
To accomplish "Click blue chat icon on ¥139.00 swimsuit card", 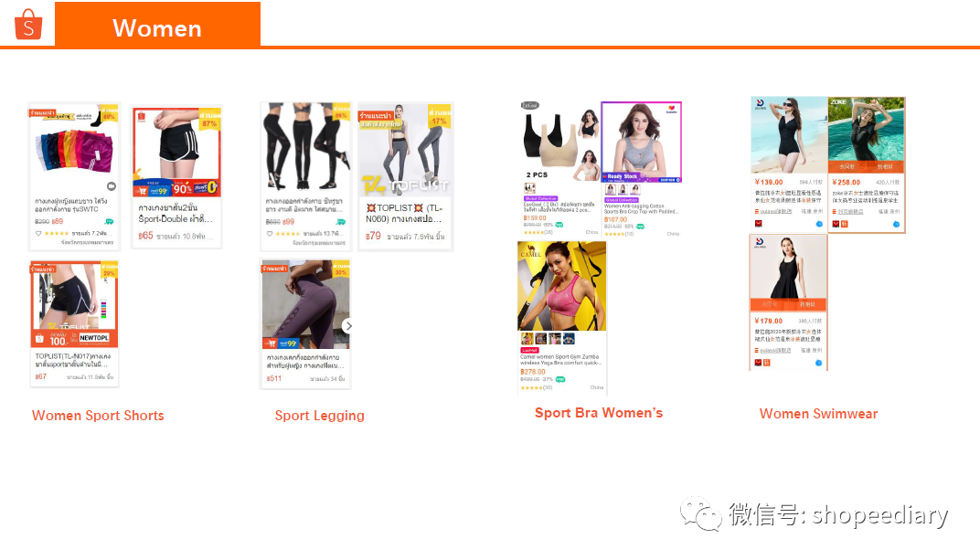I will [x=819, y=224].
